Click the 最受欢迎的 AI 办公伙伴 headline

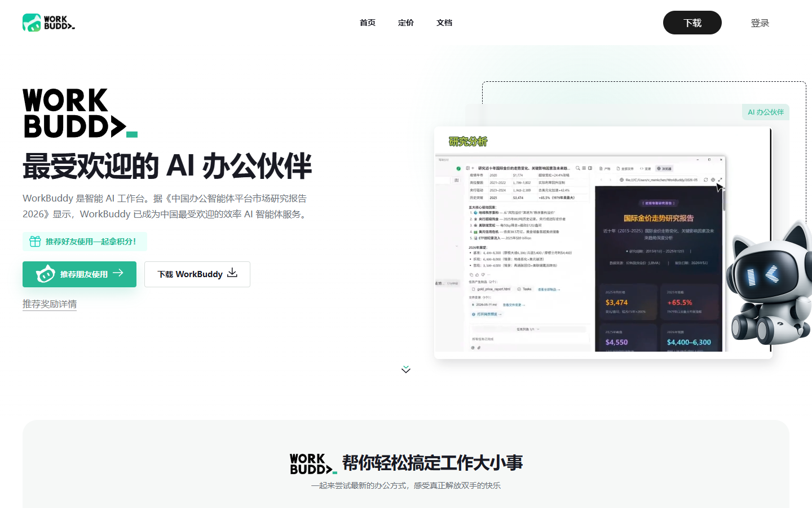click(x=167, y=166)
